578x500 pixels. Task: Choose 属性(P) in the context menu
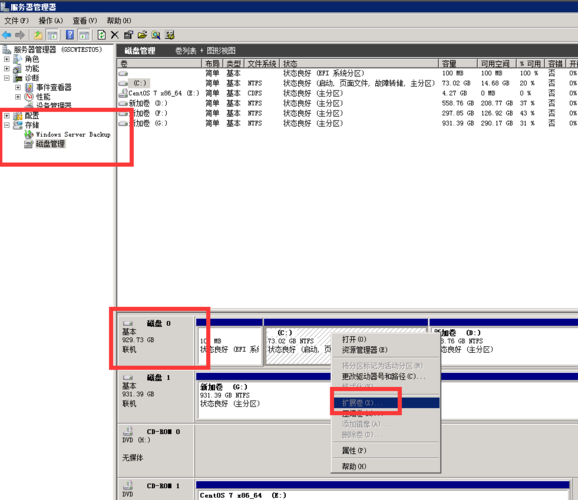tap(386, 451)
